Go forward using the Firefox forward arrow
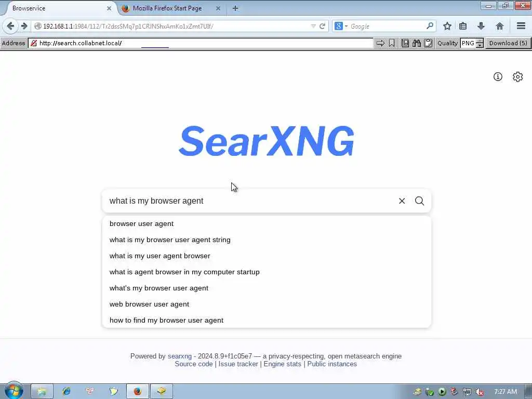This screenshot has height=399, width=532. tap(24, 26)
